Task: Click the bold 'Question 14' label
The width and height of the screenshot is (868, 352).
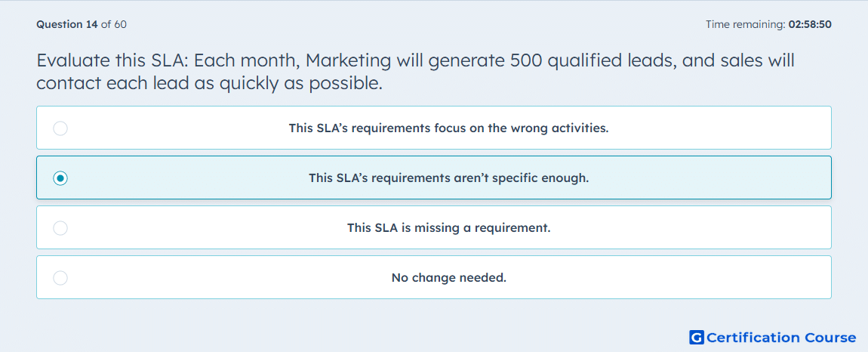Action: click(x=67, y=24)
